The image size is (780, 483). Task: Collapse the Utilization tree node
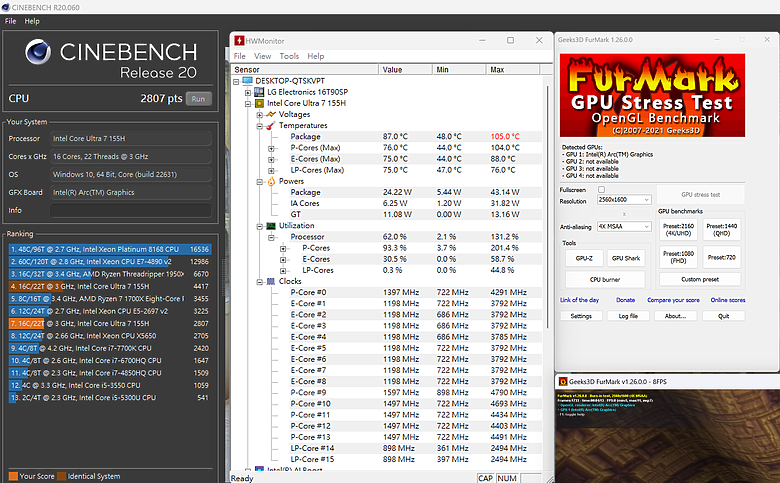(259, 226)
